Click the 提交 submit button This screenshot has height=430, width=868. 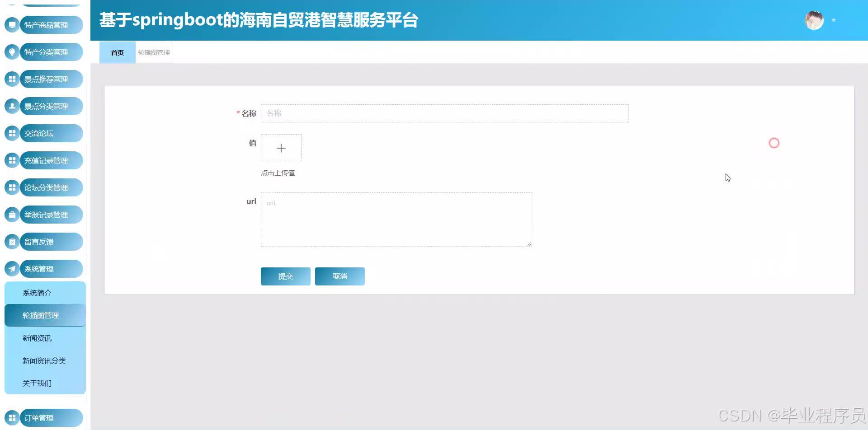pyautogui.click(x=285, y=276)
